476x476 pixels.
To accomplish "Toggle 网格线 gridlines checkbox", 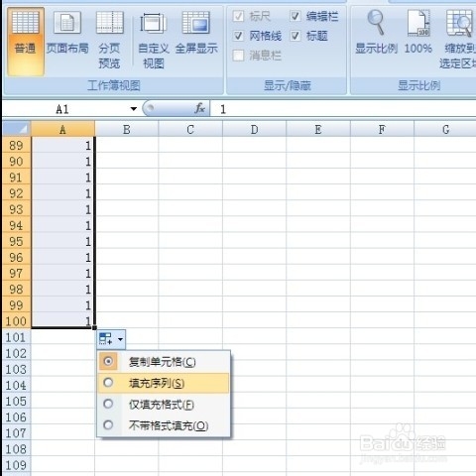I will tap(238, 36).
